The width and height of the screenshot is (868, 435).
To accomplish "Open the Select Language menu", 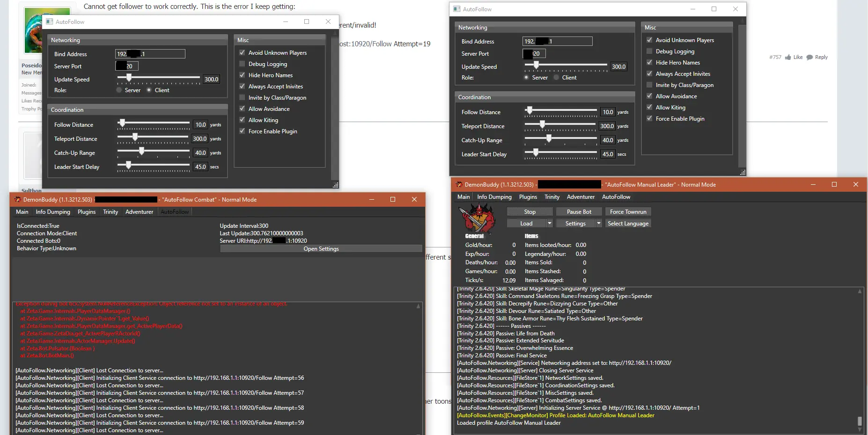I will 628,224.
